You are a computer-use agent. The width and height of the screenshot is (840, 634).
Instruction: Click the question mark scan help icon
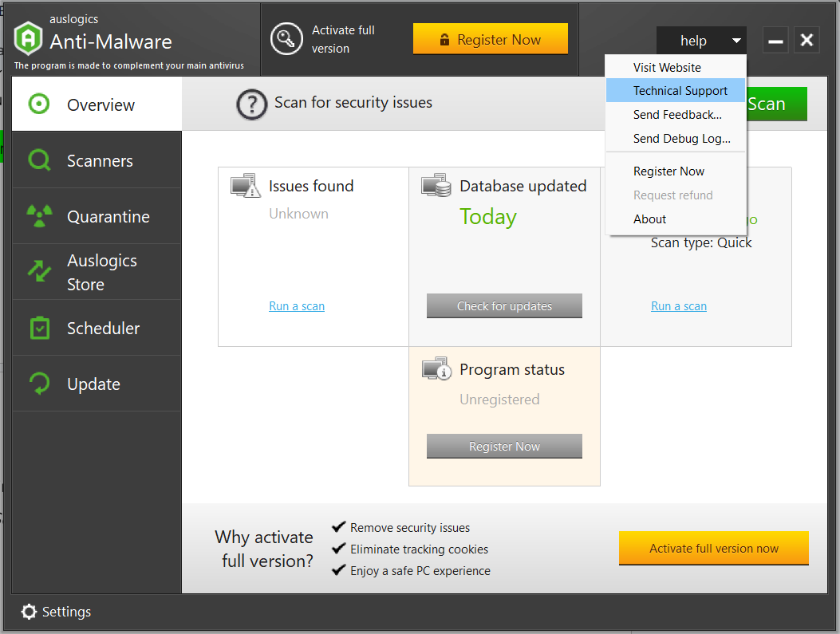point(251,104)
